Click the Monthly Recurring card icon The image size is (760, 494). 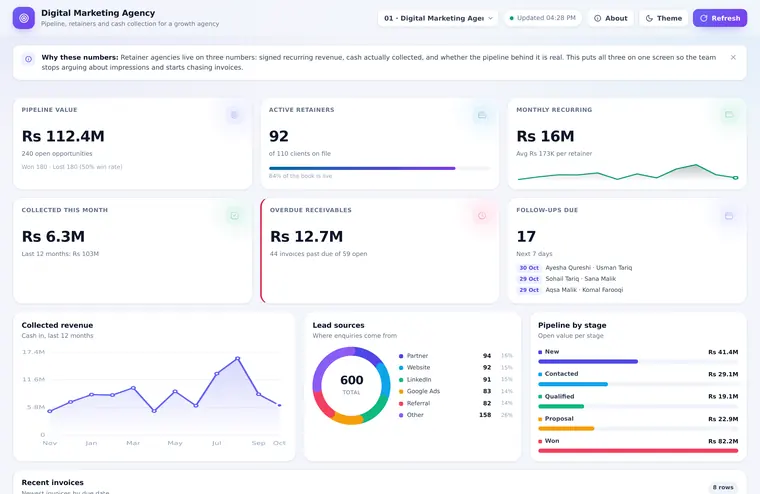coord(728,115)
